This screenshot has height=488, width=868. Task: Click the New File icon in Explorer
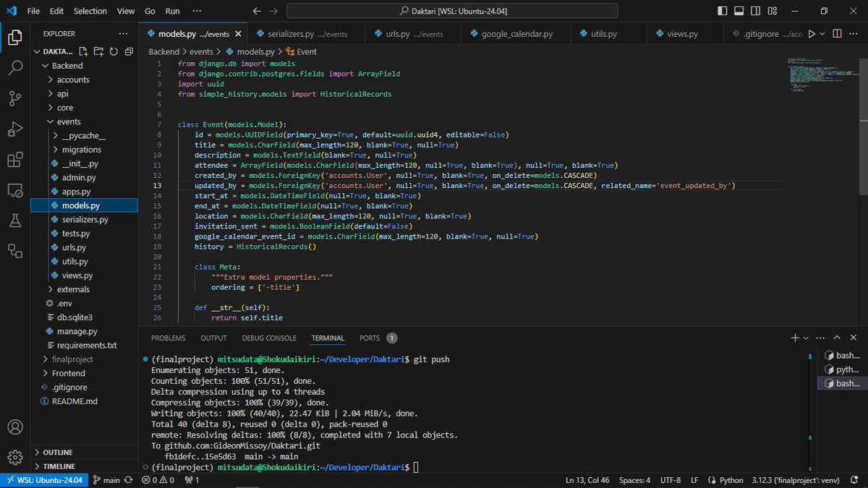coord(84,52)
